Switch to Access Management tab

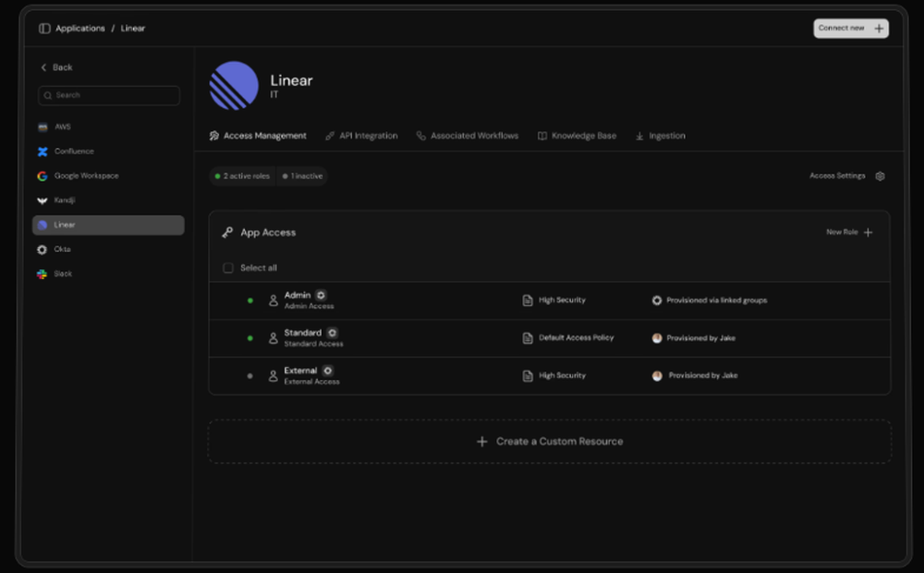(x=258, y=136)
